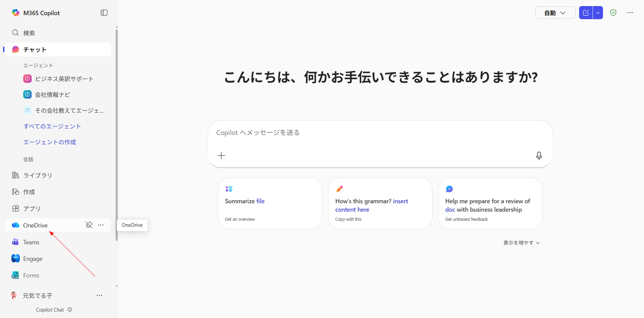Viewport: 644px width, 318px height.
Task: Unpin OneDrive from the sidebar
Action: tap(89, 225)
